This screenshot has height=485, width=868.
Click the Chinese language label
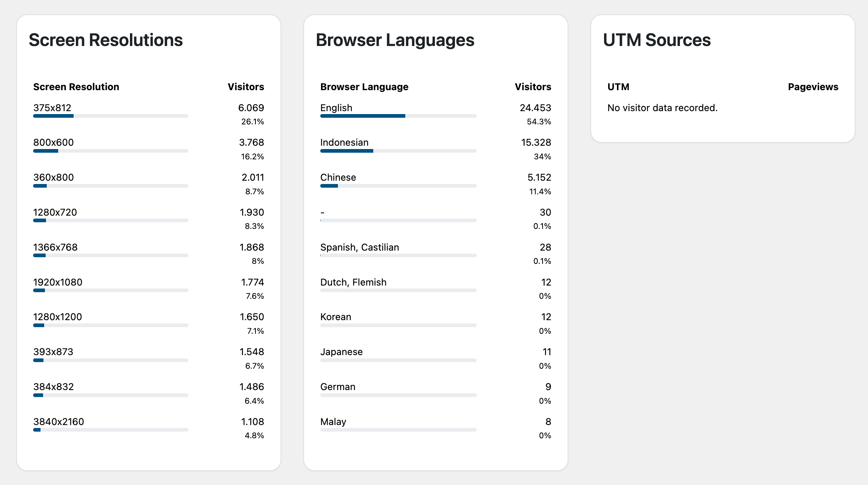[x=338, y=177]
